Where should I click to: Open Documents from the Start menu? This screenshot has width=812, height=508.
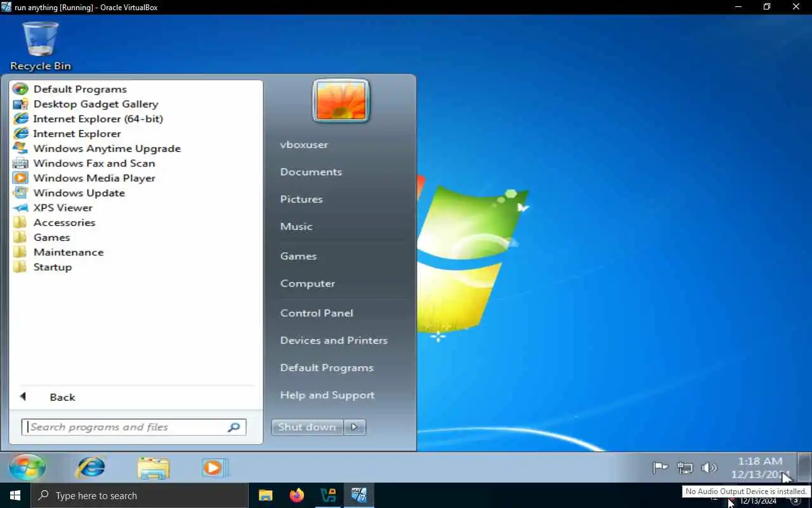[311, 172]
